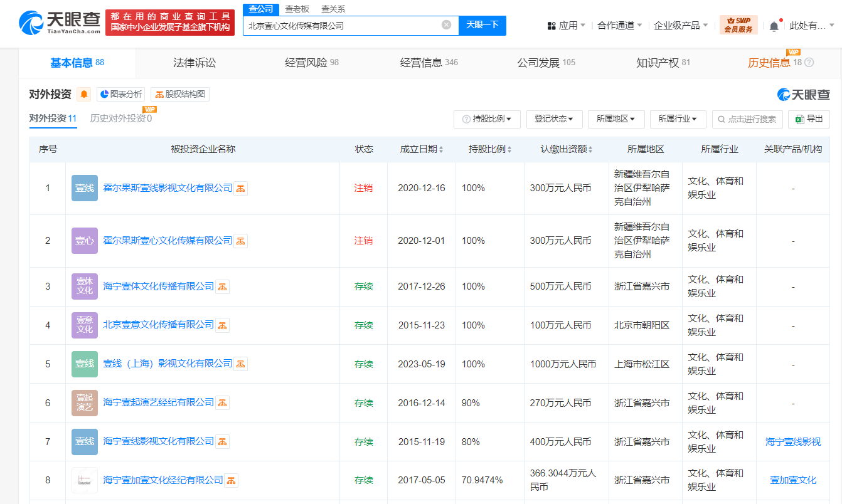Open the 所属行业 filter dropdown

click(678, 119)
